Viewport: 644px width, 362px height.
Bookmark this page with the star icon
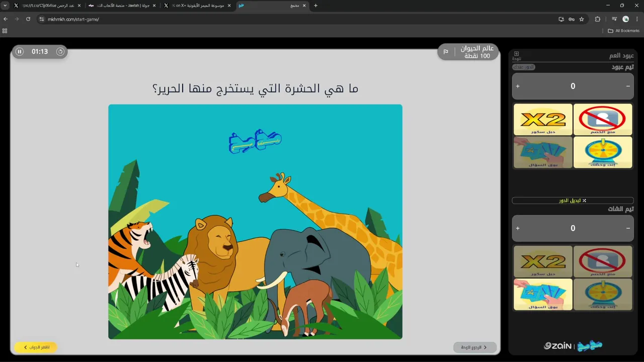pyautogui.click(x=582, y=19)
